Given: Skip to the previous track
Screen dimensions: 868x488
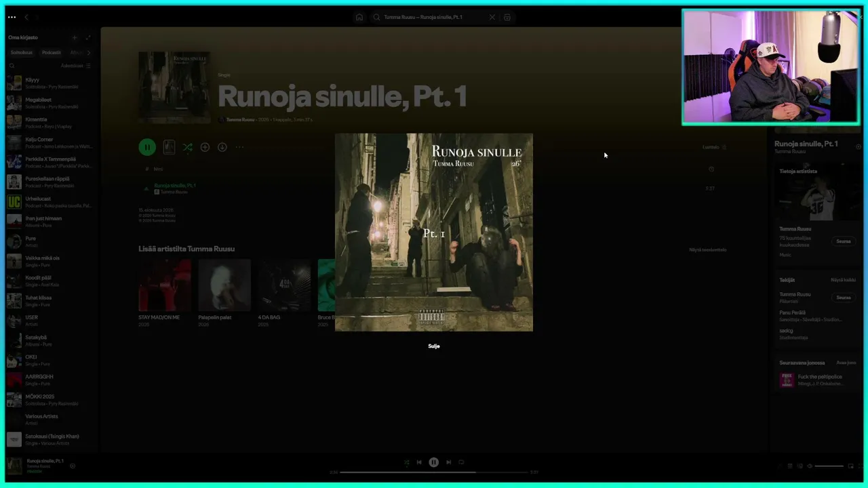Looking at the screenshot, I should click(419, 462).
